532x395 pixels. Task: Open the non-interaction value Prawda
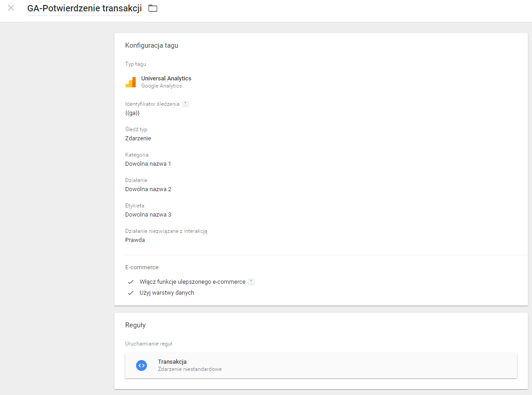135,240
